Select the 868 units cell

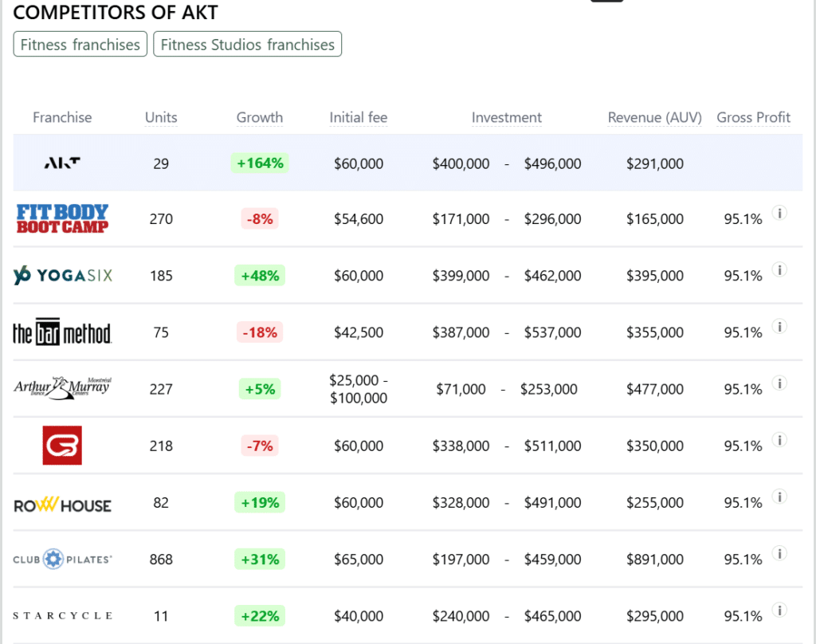pos(161,560)
